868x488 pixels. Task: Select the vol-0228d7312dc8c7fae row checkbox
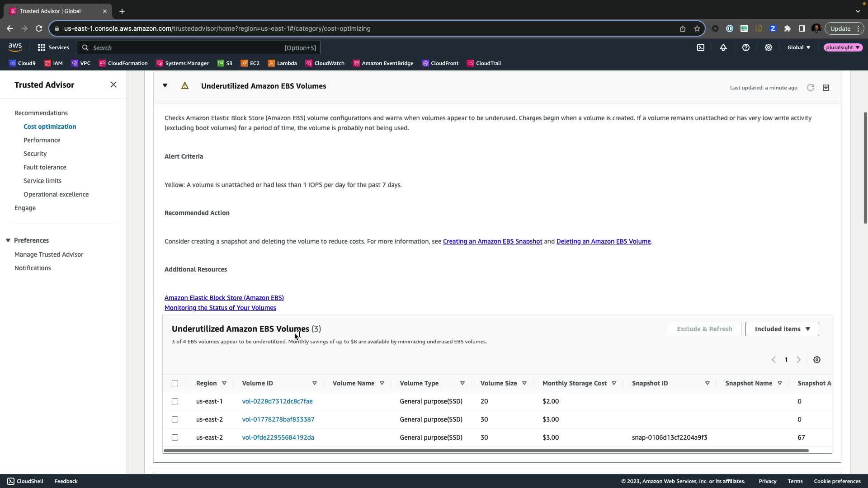175,401
